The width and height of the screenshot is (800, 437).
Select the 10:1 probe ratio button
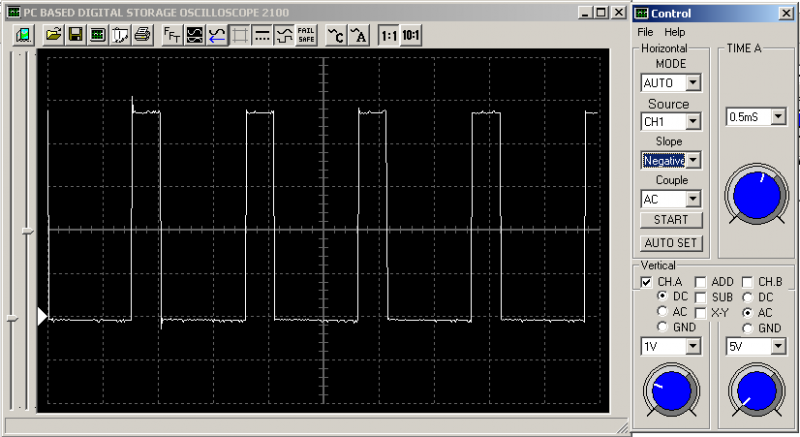pyautogui.click(x=410, y=35)
